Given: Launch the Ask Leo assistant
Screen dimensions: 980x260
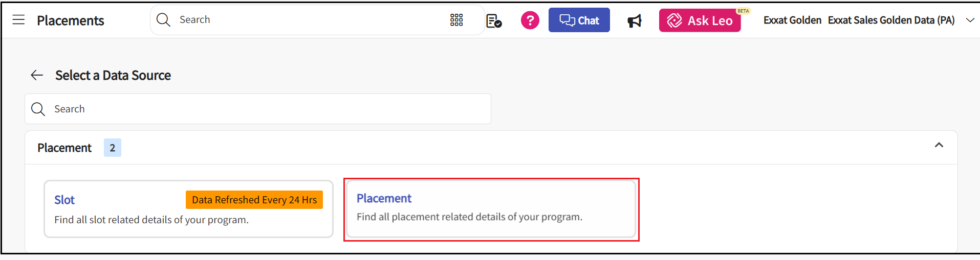Looking at the screenshot, I should [700, 20].
